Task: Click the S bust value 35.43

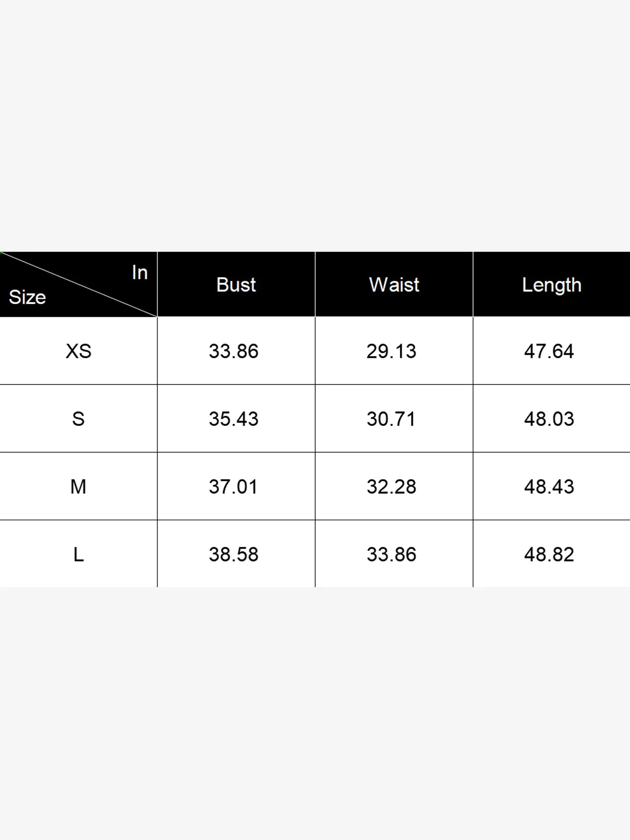Action: 234,419
